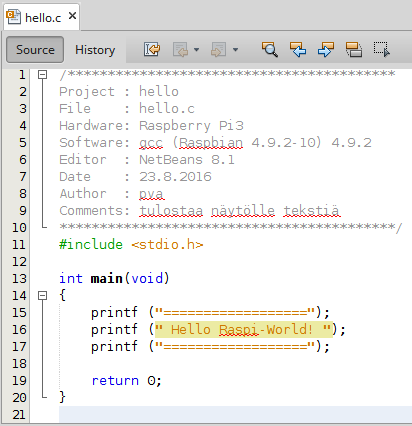
Task: Toggle Rectangular Selection icon
Action: click(x=382, y=50)
